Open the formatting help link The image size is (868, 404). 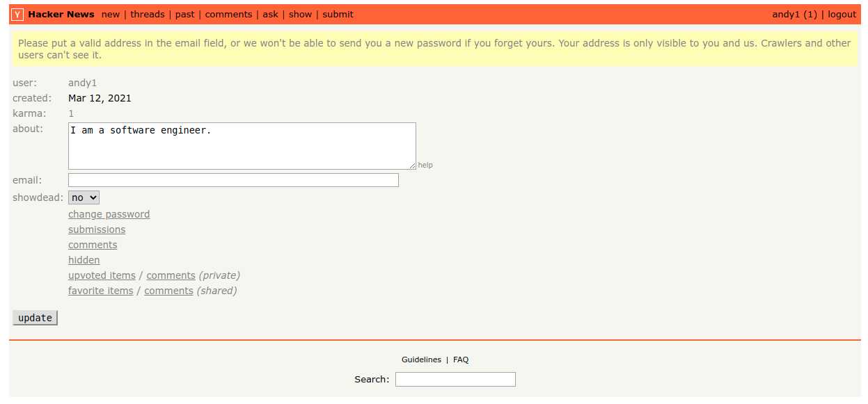click(x=425, y=165)
